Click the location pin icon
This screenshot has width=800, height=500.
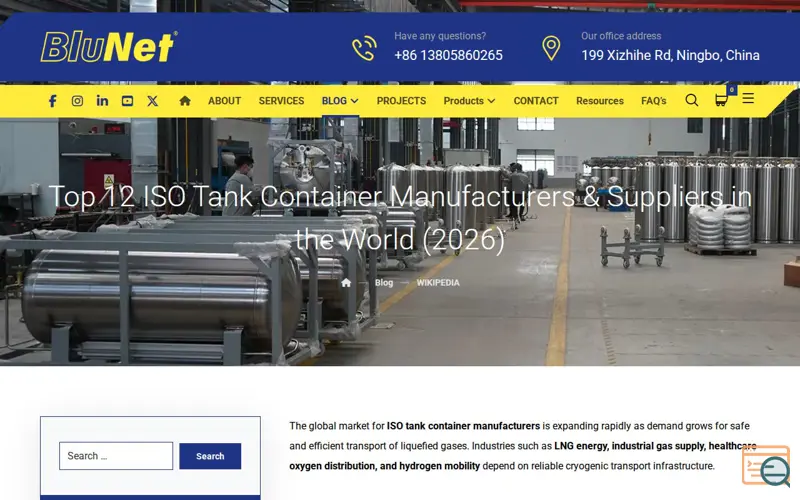point(551,48)
